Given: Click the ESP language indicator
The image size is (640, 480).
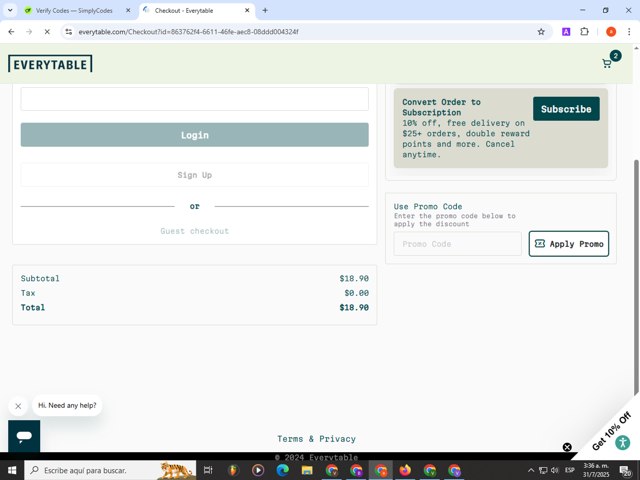Looking at the screenshot, I should tap(570, 470).
